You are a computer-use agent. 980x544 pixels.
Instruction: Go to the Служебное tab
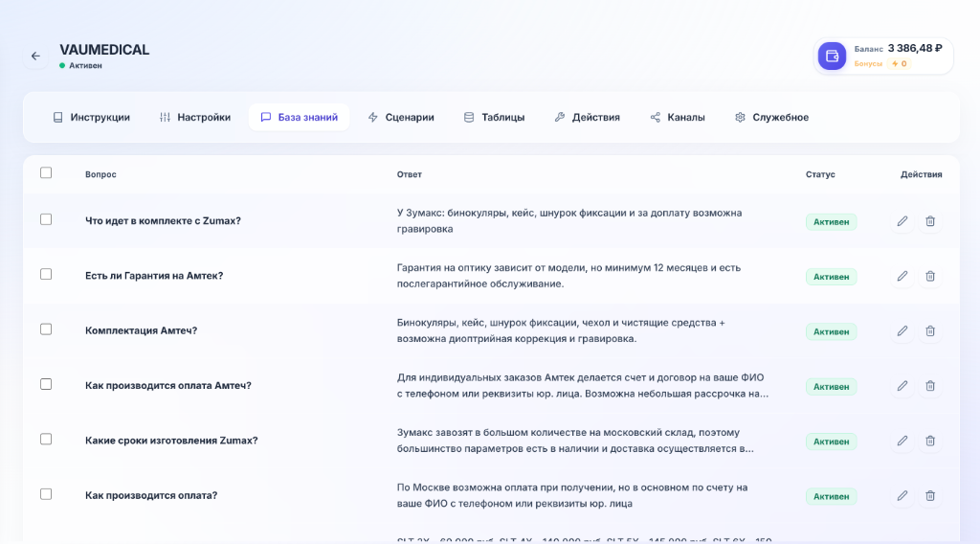click(772, 118)
